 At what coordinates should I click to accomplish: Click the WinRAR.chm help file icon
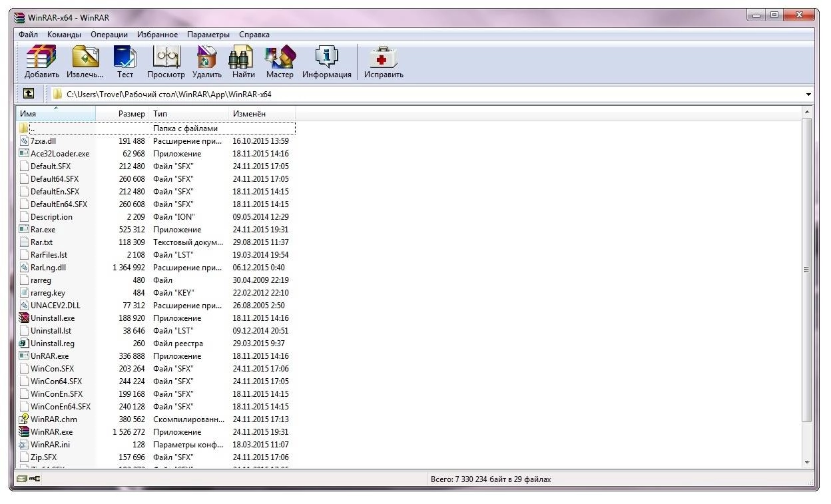click(25, 419)
